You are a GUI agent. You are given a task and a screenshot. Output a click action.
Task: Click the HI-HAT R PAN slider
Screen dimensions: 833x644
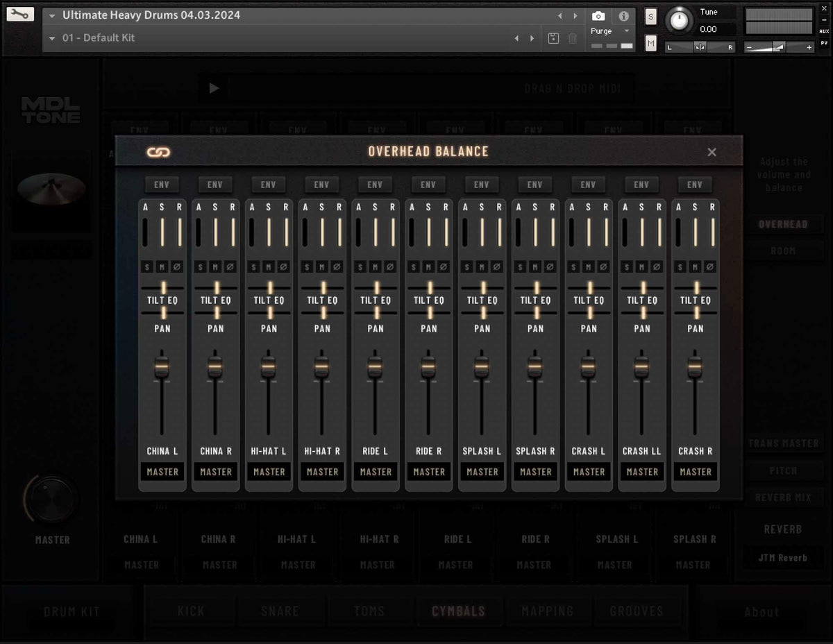(322, 313)
